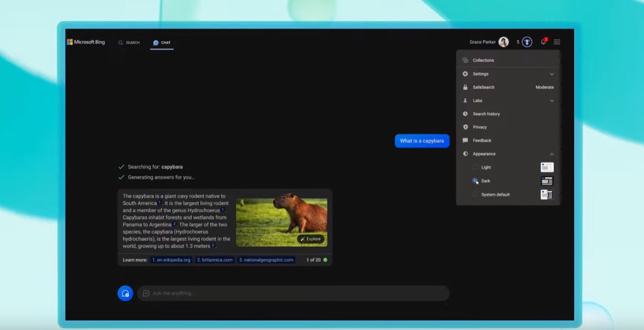Click the Feedback speech icon
644x330 pixels.
coord(465,140)
